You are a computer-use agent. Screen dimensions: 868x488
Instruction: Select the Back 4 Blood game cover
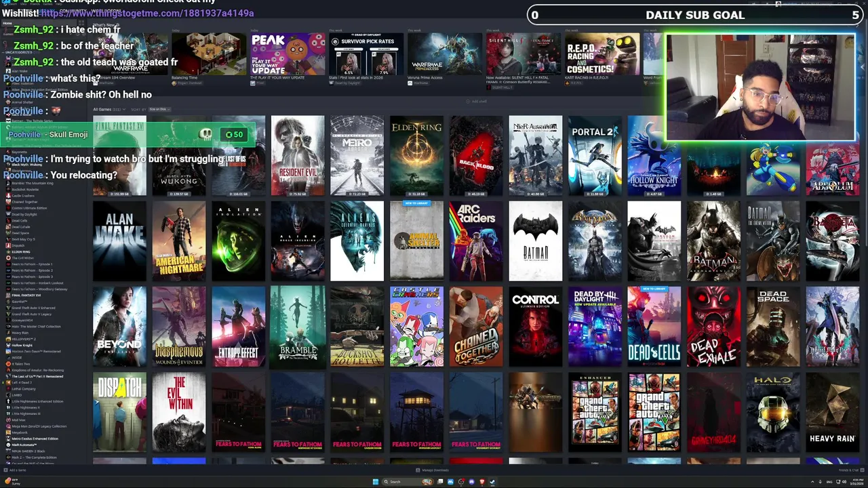476,156
